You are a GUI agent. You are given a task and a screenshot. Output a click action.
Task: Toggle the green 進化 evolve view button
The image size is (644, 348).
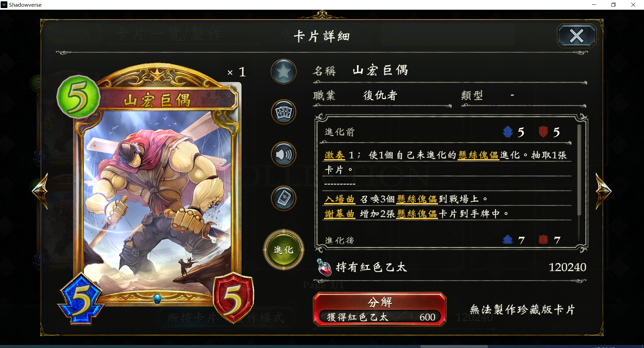(284, 250)
